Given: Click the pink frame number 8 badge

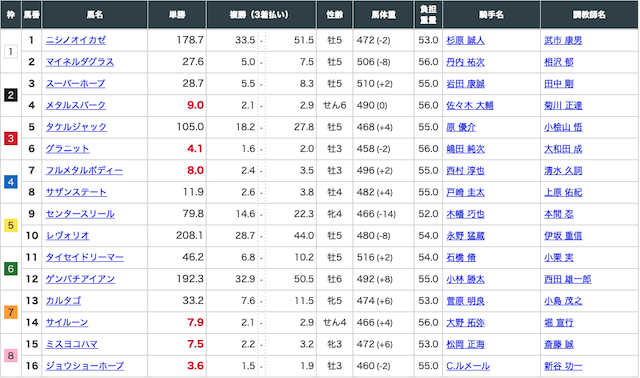Looking at the screenshot, I should 11,356.
